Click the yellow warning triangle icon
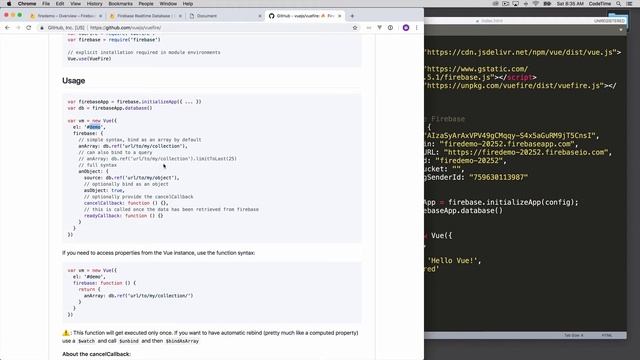The height and width of the screenshot is (360, 640). coord(66,333)
